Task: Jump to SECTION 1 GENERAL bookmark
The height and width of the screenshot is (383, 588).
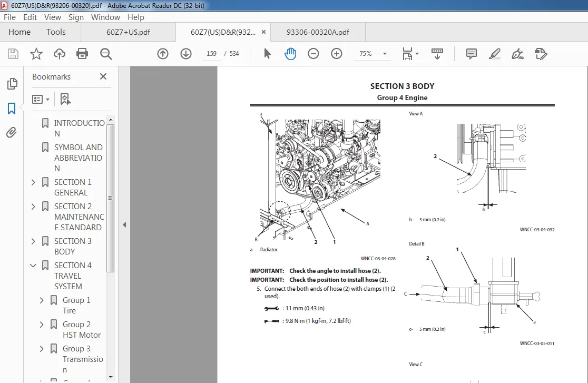Action: coord(73,187)
